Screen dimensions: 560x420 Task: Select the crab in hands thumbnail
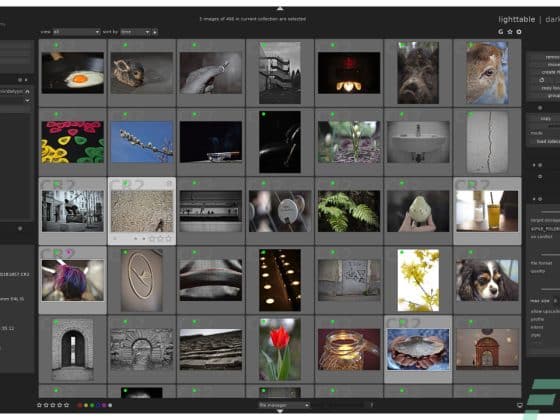point(418,349)
